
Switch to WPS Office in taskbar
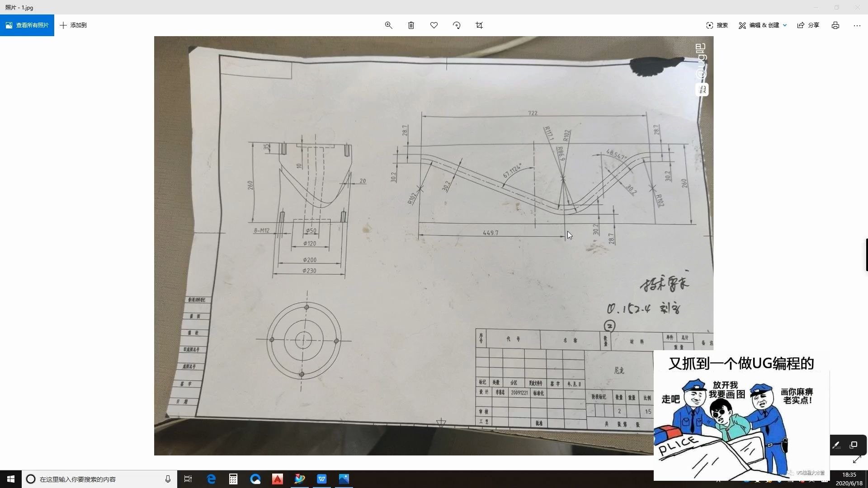[x=322, y=479]
